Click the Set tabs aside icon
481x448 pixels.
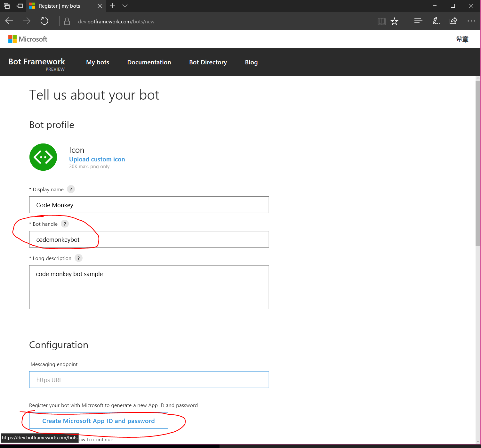[x=6, y=6]
